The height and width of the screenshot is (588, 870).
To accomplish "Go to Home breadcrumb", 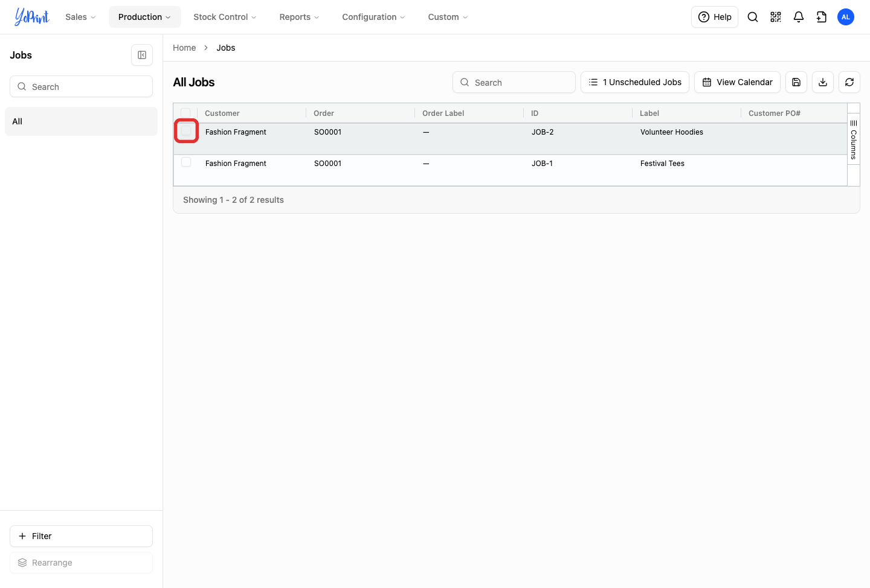I will [x=184, y=48].
